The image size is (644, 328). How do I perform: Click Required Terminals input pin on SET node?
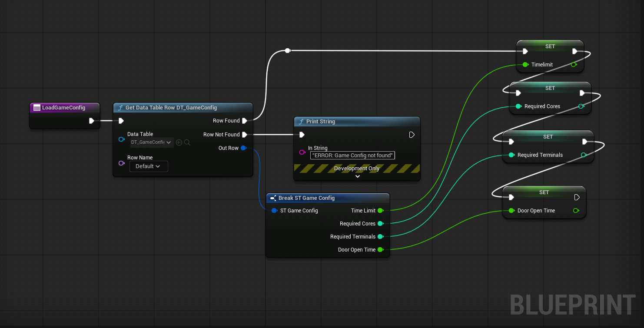point(512,155)
